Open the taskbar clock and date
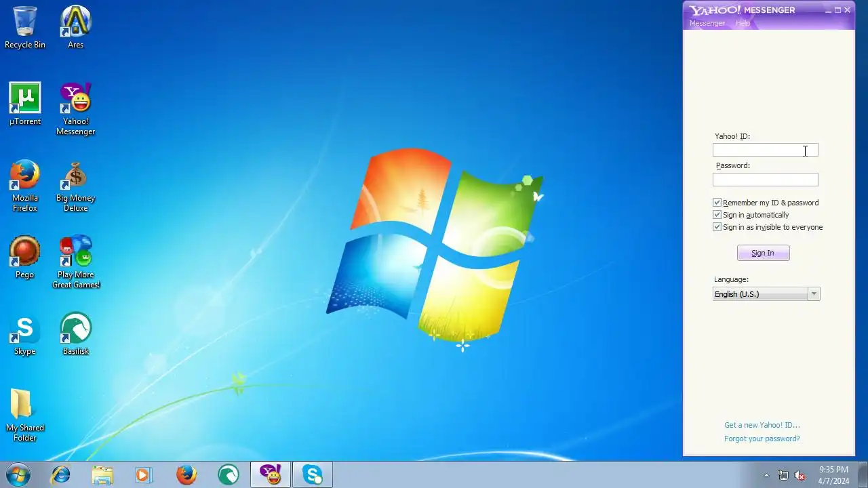 tap(833, 474)
